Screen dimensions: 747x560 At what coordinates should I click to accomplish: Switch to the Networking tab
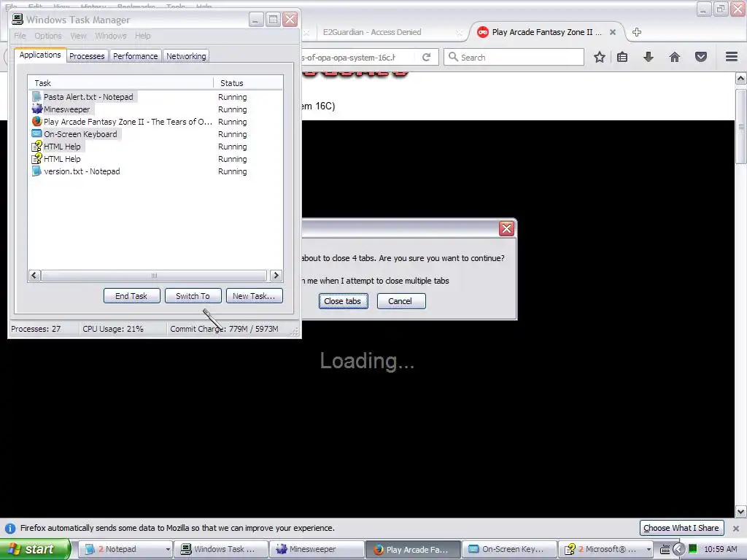186,56
